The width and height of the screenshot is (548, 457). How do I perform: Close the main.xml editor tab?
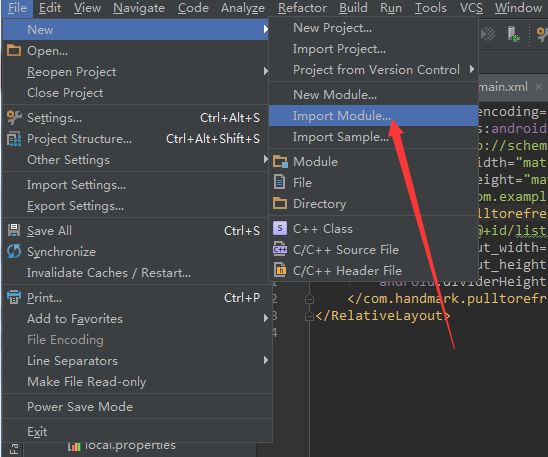coord(539,86)
